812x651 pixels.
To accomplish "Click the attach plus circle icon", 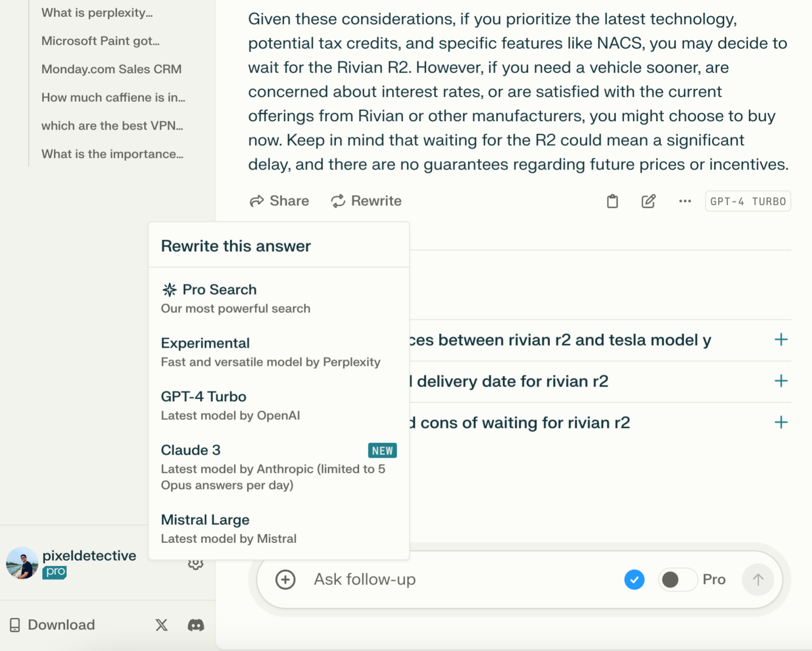I will tap(285, 579).
